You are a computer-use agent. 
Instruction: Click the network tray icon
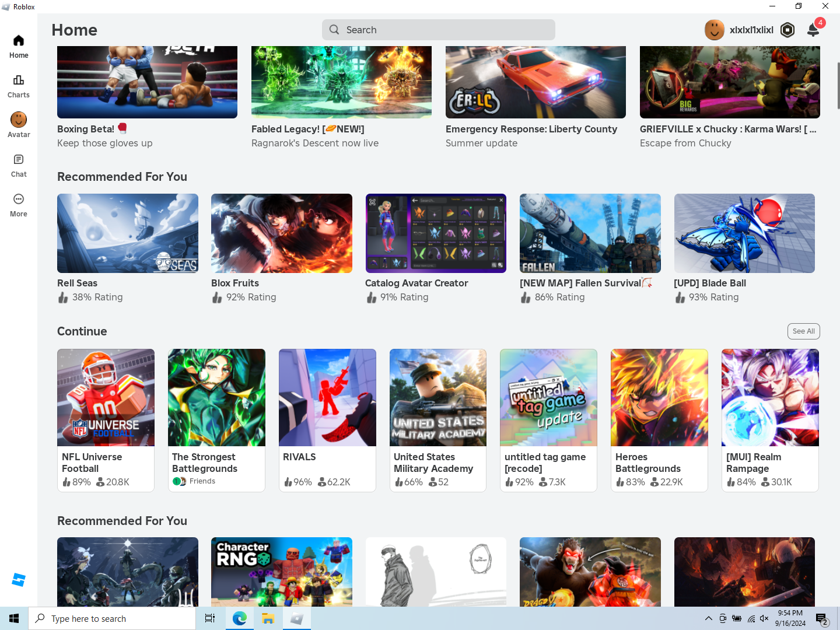coord(751,618)
